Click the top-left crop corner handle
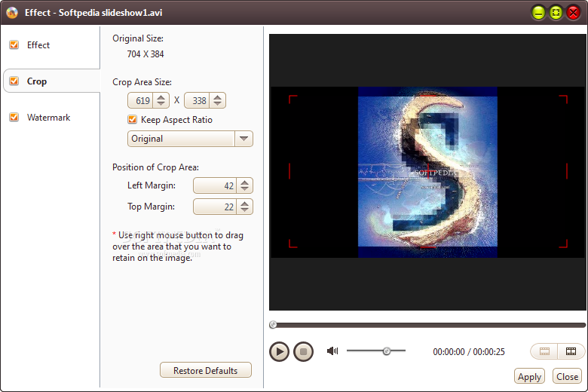588x392 pixels. (x=292, y=99)
